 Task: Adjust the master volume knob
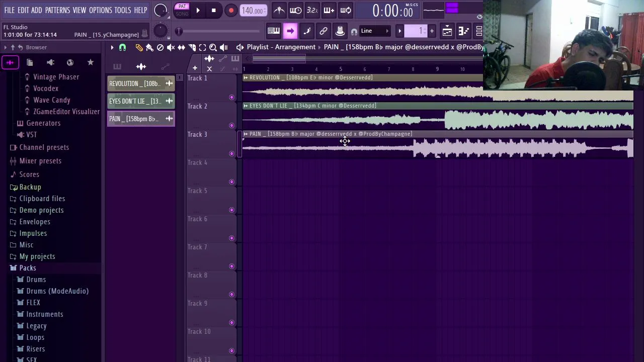coord(160,10)
